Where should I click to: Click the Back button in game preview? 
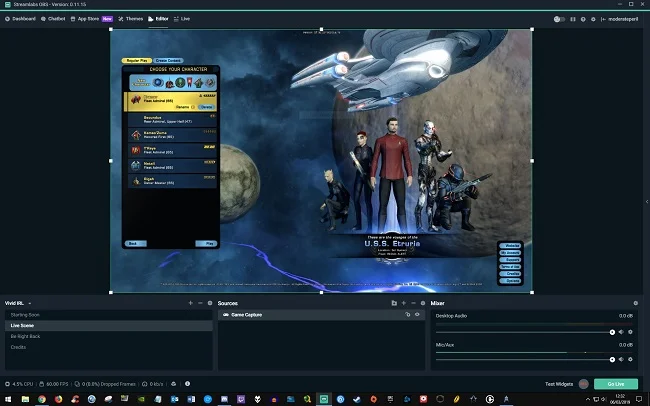(136, 243)
